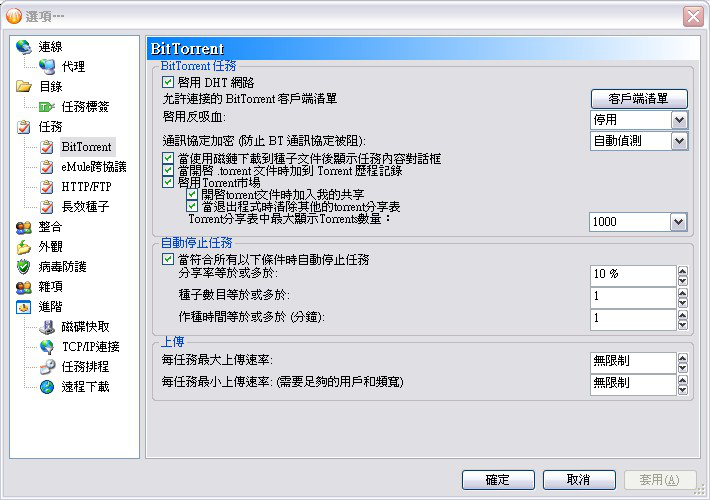The image size is (710, 500).
Task: Click the 種子數目等於或多於 input field
Action: pyautogui.click(x=633, y=298)
